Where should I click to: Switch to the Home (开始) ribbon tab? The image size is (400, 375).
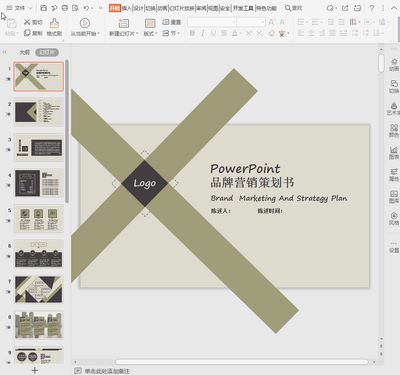[115, 8]
